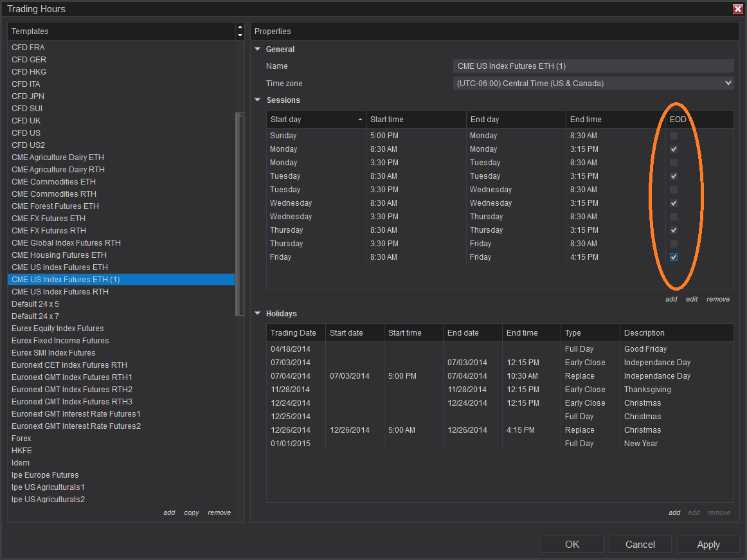Click the Templates list scroll down arrow
This screenshot has height=560, width=747.
coord(240,35)
